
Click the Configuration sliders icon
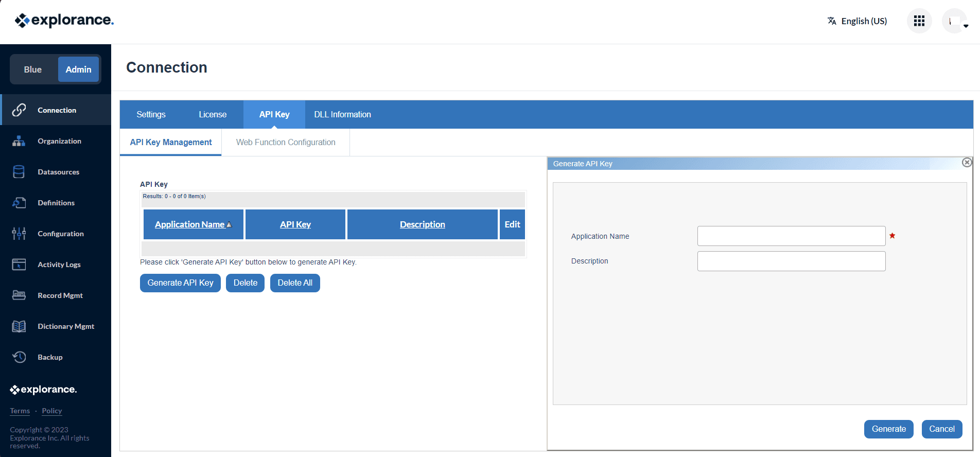[x=19, y=233]
